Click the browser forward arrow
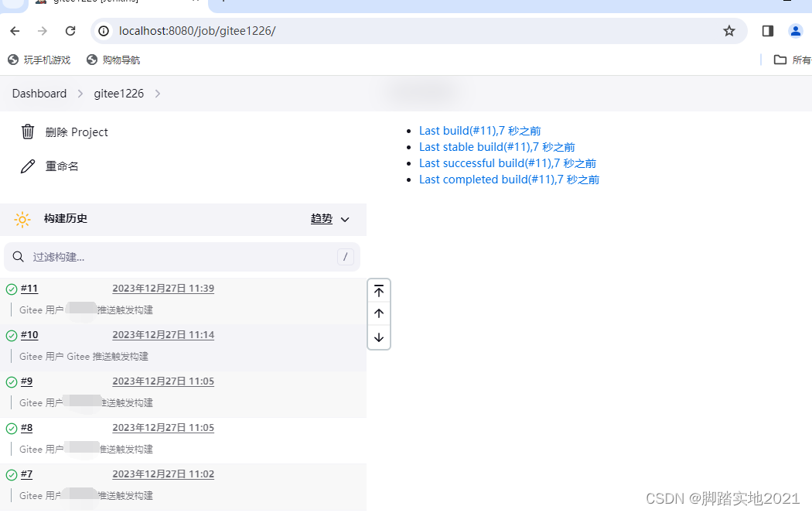The image size is (812, 513). 43,31
